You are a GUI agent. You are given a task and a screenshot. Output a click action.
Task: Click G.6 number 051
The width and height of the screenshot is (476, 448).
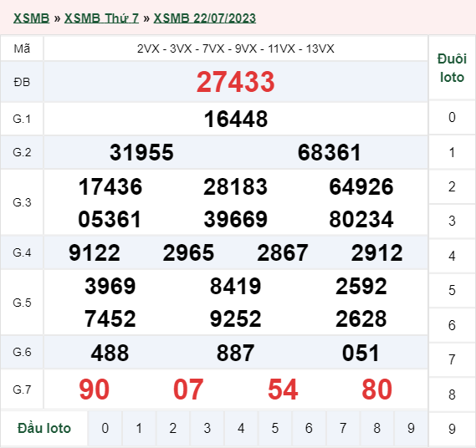pyautogui.click(x=361, y=353)
